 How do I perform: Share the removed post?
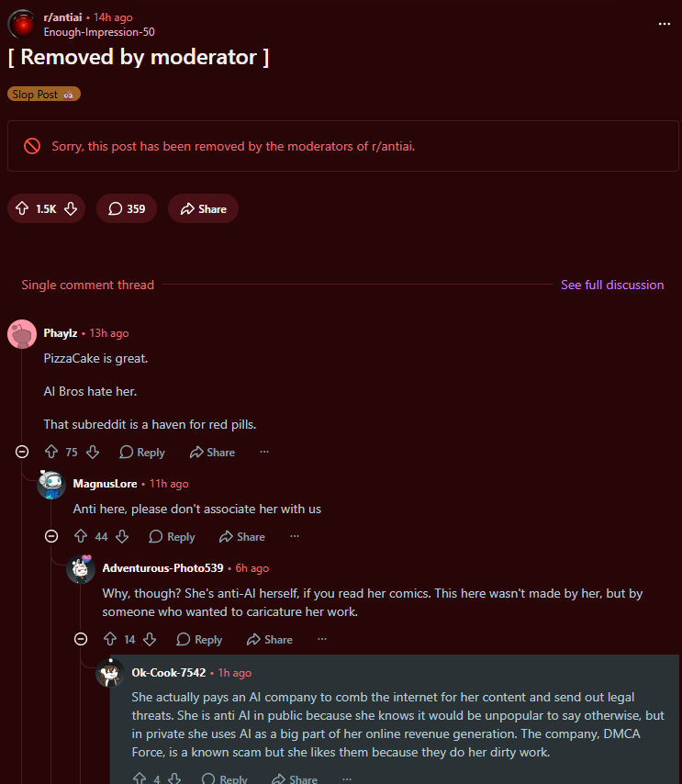[203, 208]
